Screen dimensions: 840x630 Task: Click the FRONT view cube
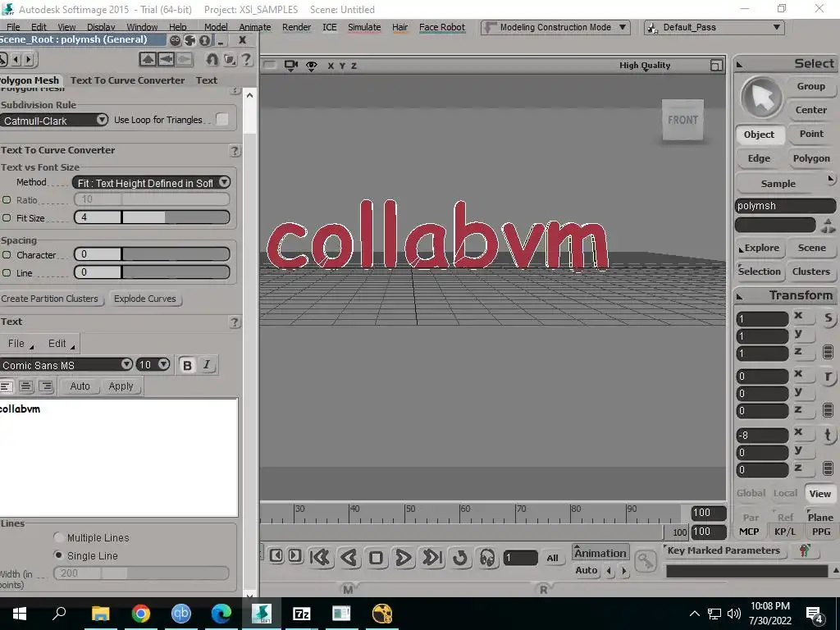coord(682,120)
